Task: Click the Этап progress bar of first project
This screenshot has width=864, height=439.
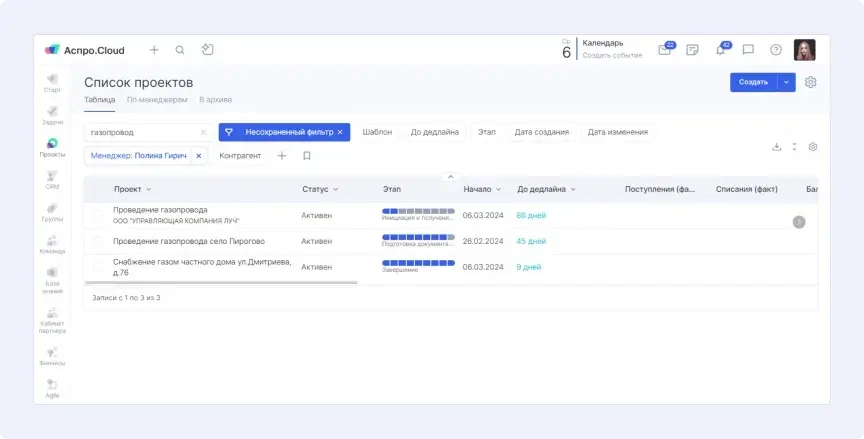Action: point(418,211)
